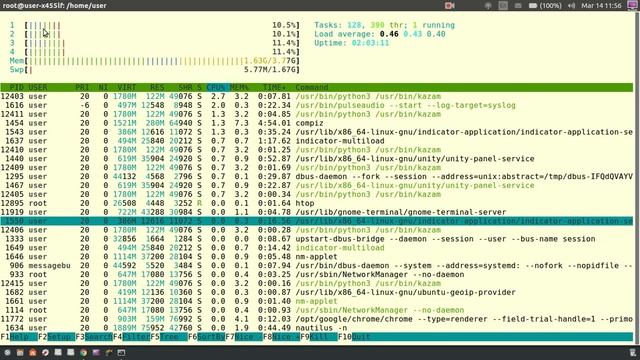The image size is (640, 360).
Task: Sort by the PRI column header
Action: coord(82,87)
